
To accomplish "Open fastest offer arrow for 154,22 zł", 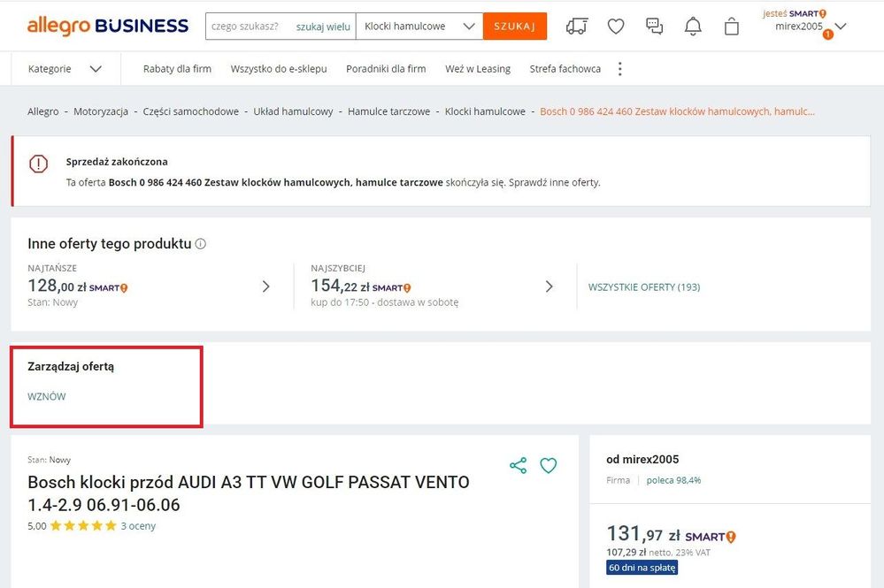I will pyautogui.click(x=550, y=286).
